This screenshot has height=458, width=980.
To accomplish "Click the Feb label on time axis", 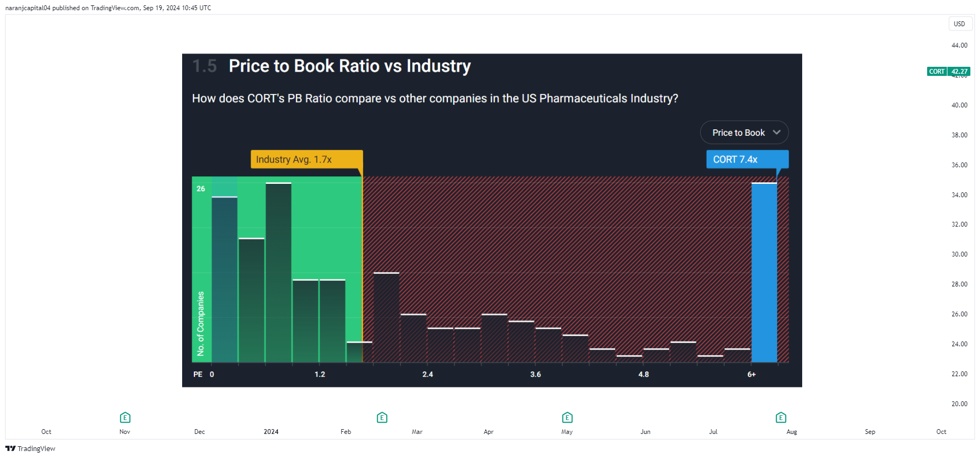I will 346,432.
